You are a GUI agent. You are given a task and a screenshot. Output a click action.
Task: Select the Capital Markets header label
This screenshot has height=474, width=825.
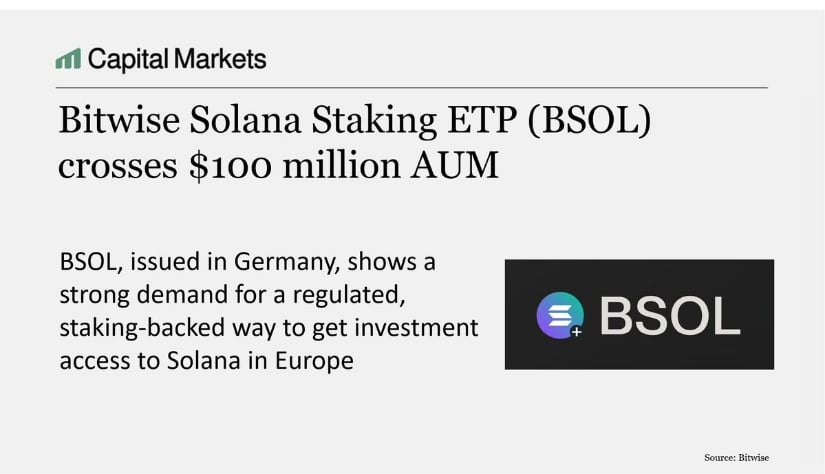[177, 59]
